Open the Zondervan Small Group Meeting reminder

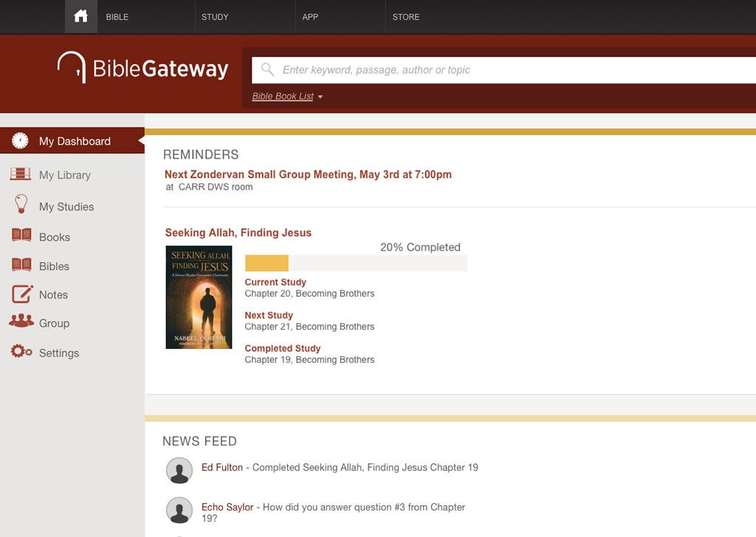coord(308,174)
